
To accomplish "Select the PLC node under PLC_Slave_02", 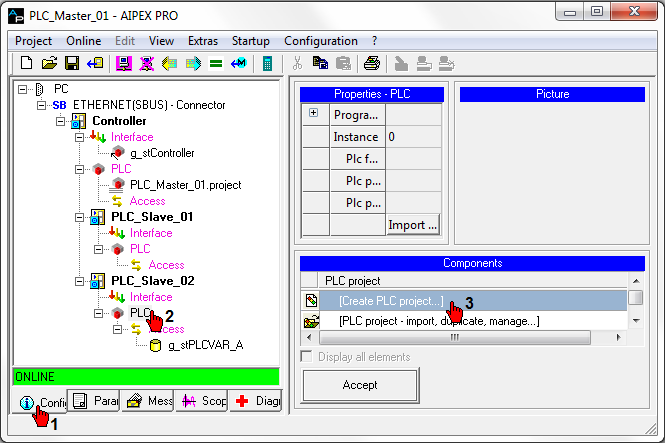I will click(x=140, y=313).
